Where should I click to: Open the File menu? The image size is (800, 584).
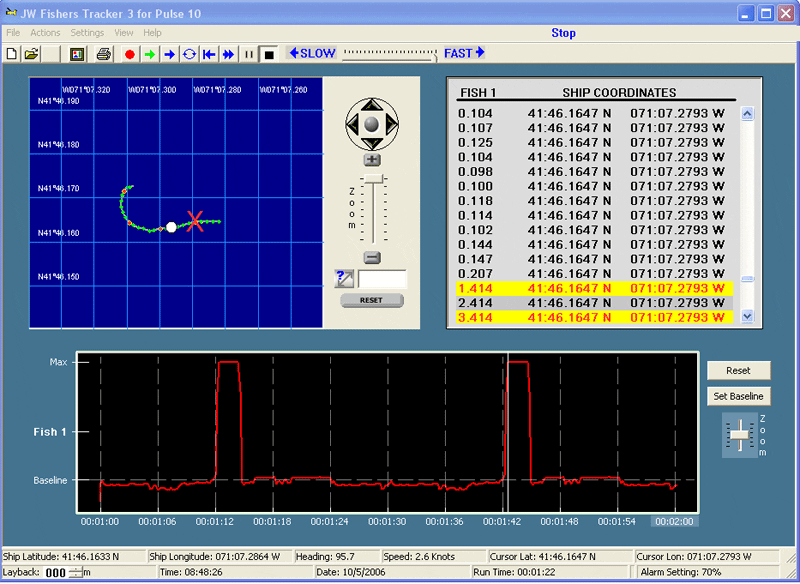pos(13,33)
